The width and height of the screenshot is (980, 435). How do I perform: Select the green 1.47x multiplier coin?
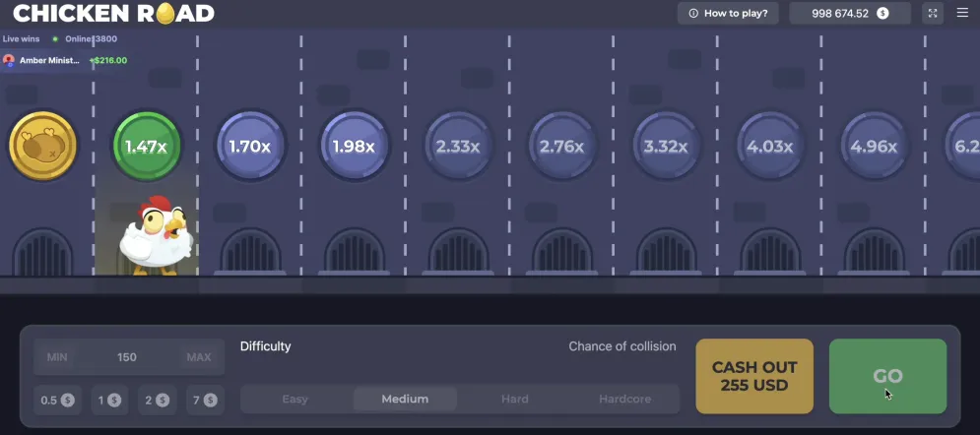(146, 146)
